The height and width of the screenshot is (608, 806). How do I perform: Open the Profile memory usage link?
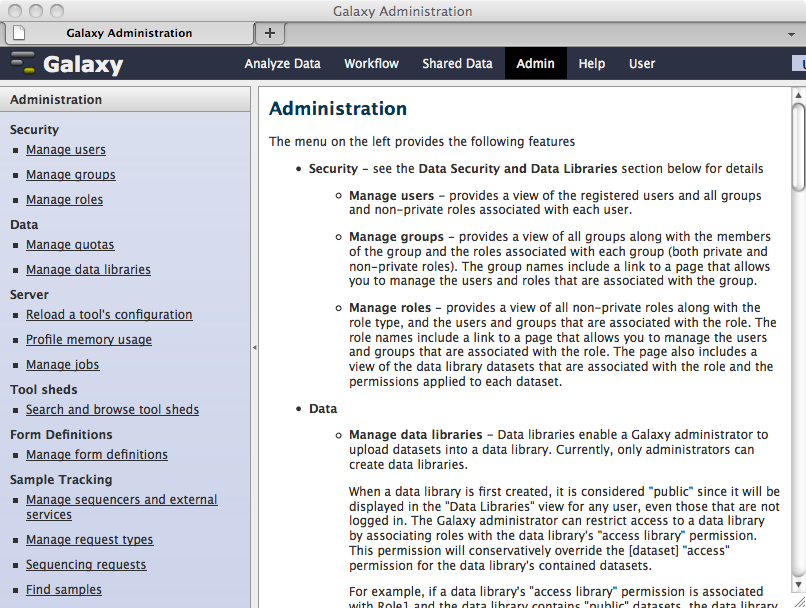[89, 340]
